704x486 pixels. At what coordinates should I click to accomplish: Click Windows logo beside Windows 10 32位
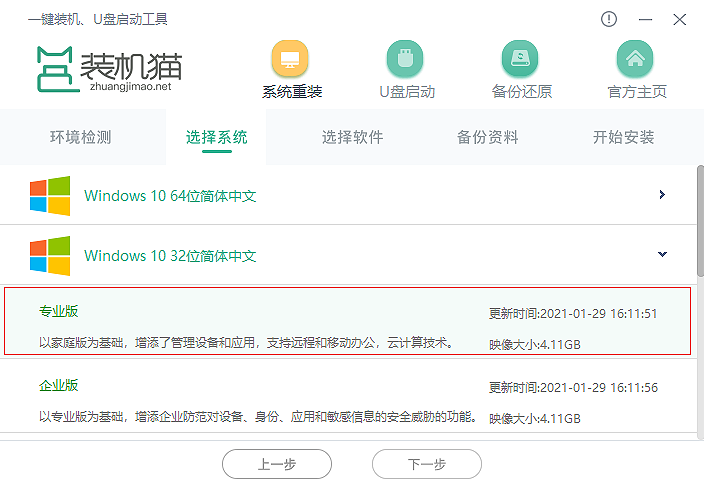coord(50,256)
